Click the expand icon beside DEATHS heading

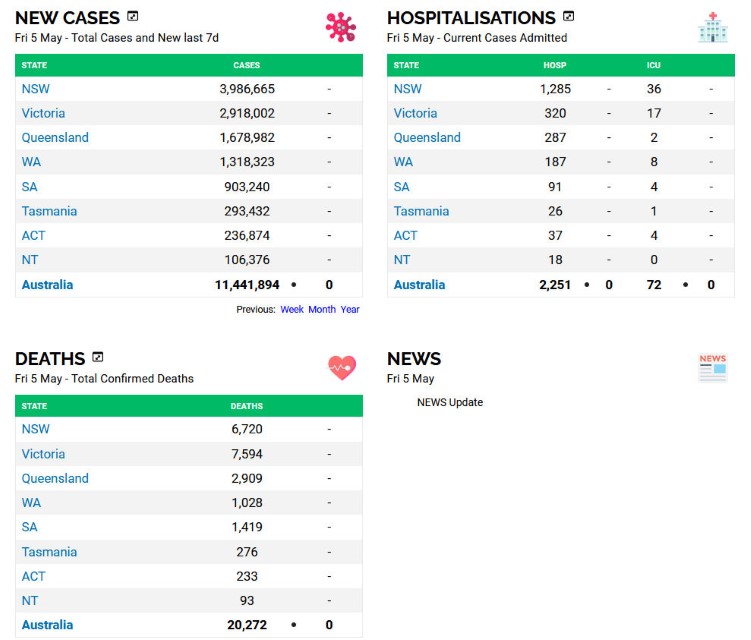click(x=98, y=357)
